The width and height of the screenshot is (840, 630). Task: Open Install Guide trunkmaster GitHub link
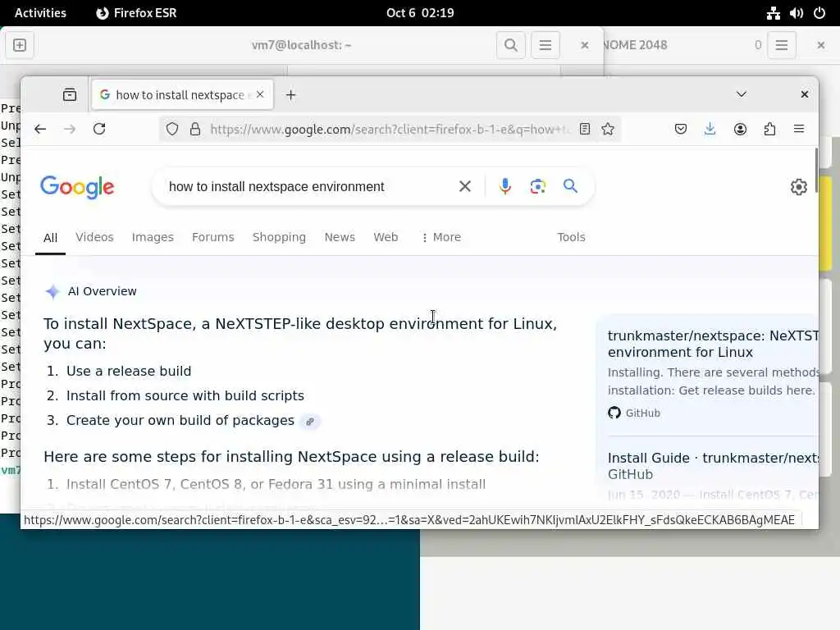point(713,466)
